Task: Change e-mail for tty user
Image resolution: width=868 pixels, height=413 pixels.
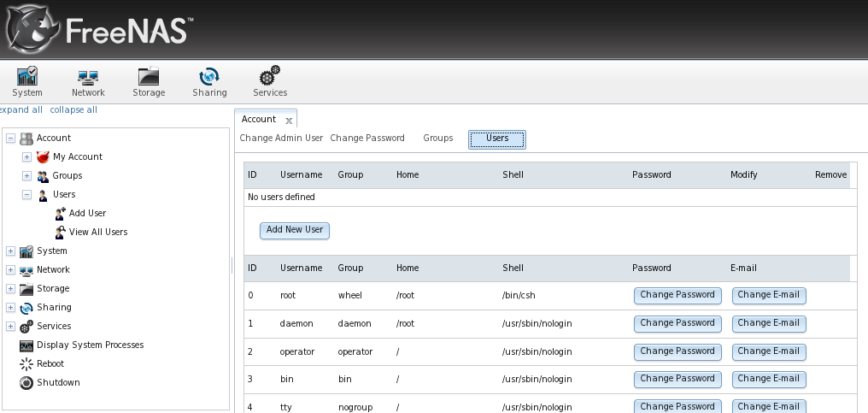Action: [769, 406]
